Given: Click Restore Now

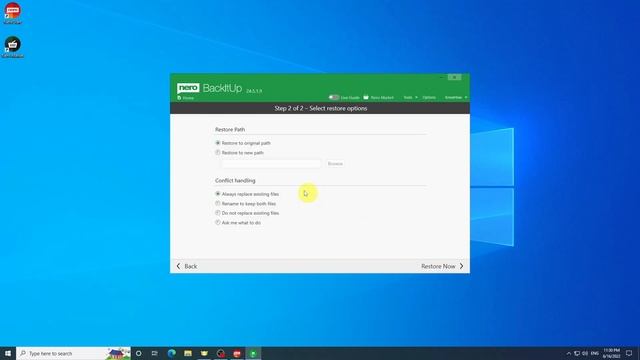Looking at the screenshot, I should click(x=442, y=266).
